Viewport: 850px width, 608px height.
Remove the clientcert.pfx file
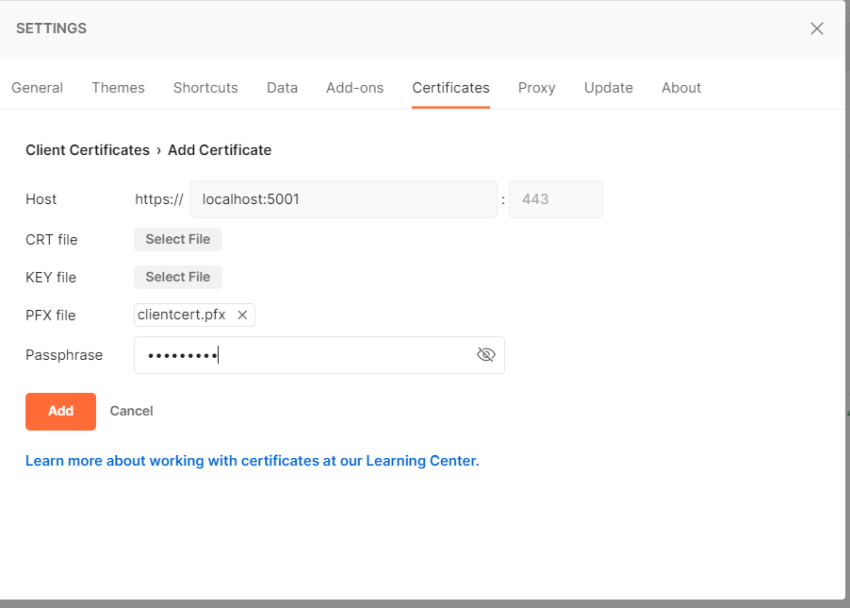[242, 315]
